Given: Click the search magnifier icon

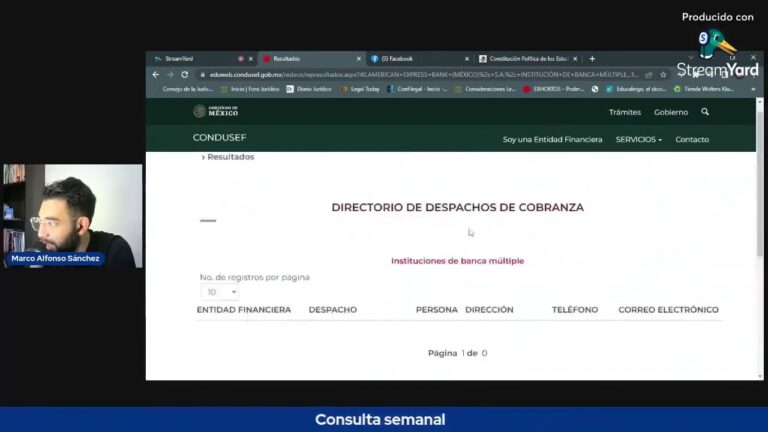Looking at the screenshot, I should click(x=705, y=112).
